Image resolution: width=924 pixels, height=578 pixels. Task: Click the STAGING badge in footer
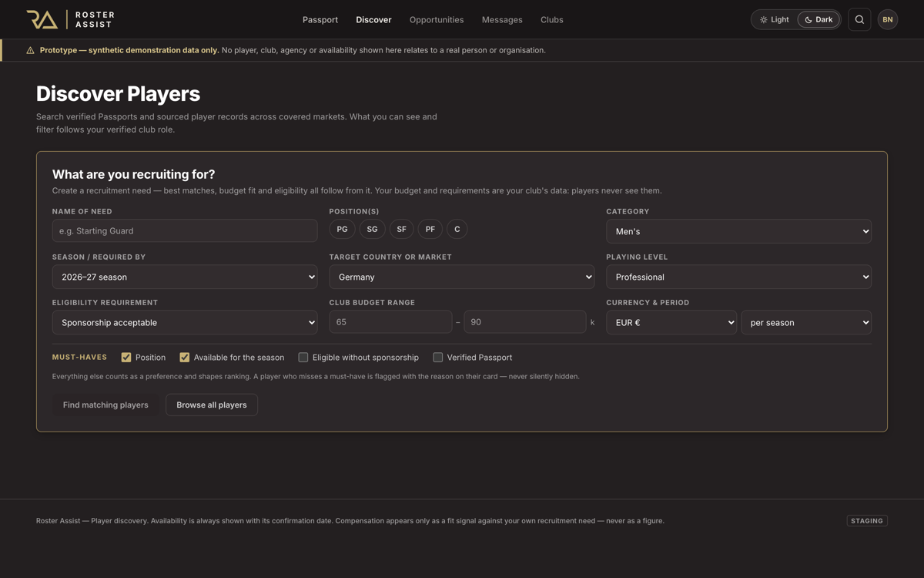click(867, 521)
